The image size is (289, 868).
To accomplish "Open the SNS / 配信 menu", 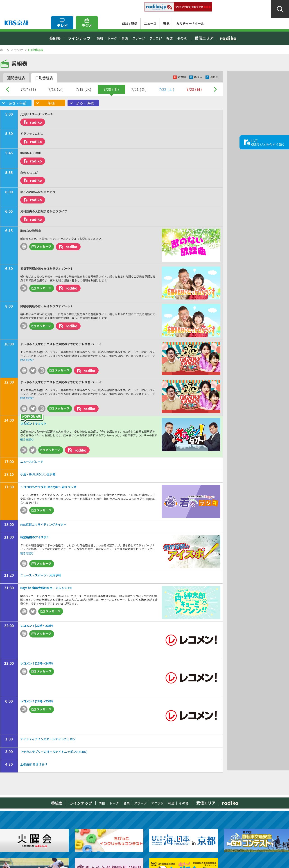I will (129, 24).
